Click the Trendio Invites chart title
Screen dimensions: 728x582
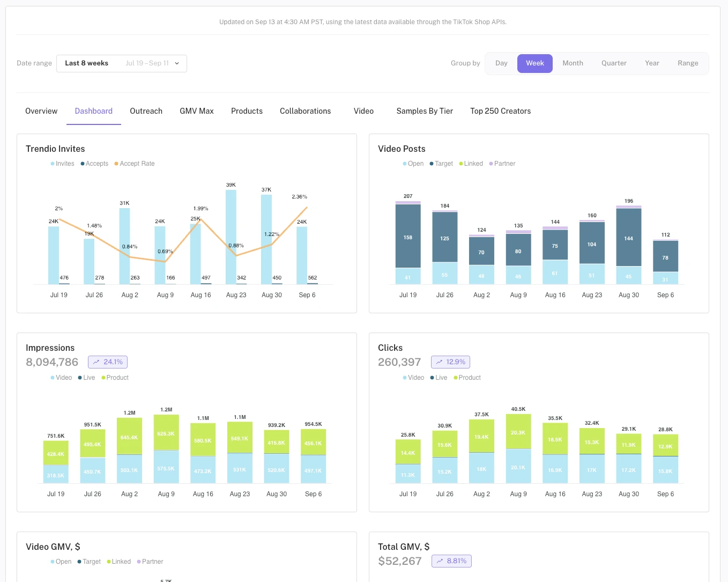coord(55,149)
